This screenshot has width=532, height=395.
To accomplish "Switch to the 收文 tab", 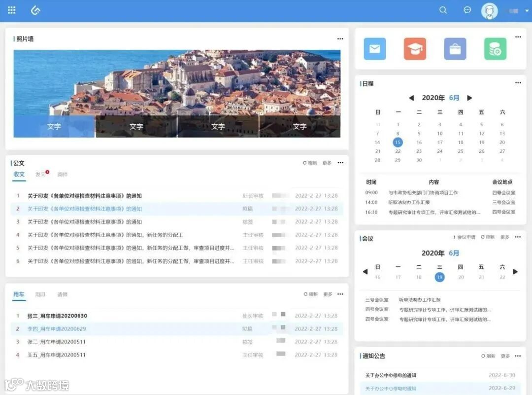I will click(19, 174).
